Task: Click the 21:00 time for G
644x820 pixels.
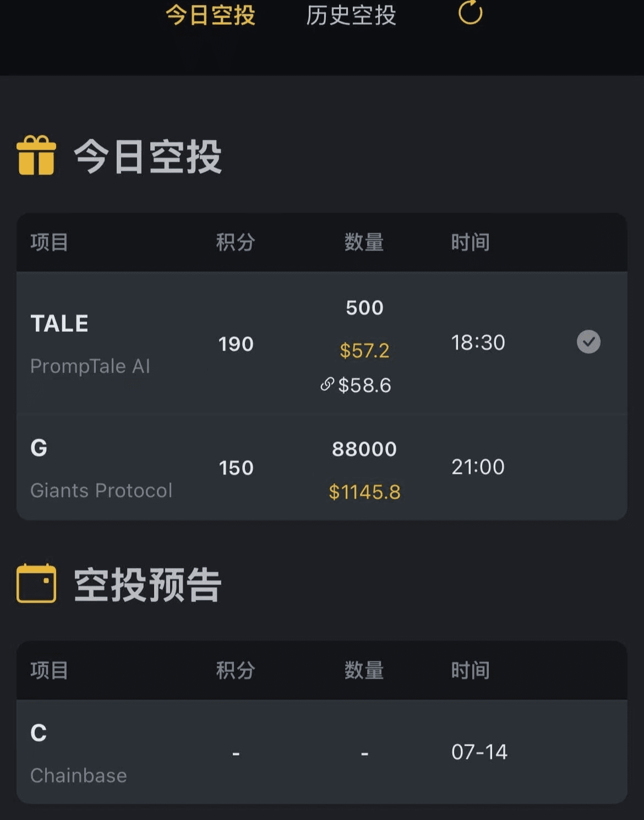Action: click(x=478, y=467)
